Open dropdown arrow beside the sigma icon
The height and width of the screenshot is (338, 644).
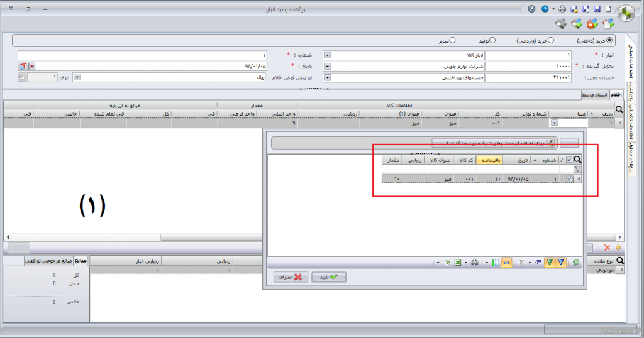pos(530,263)
